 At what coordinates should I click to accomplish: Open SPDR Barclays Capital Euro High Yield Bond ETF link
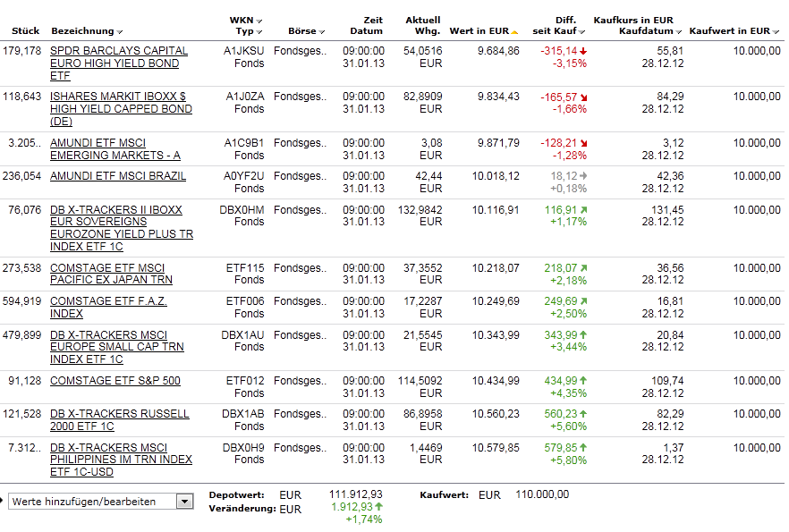coord(119,63)
